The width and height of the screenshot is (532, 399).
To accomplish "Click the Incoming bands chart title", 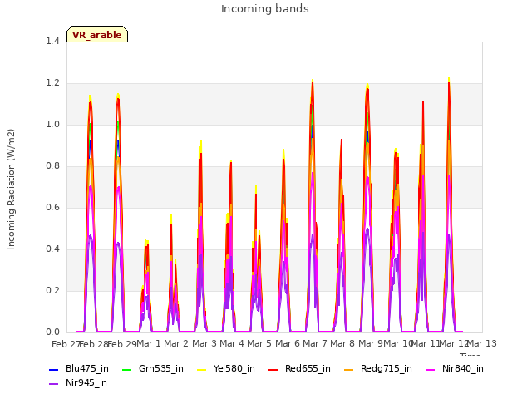I will (x=265, y=9).
